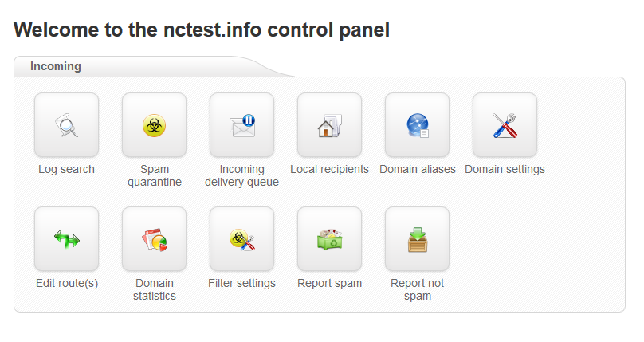Screen dimensions: 644x342
Task: Click the "Filter settings" text label
Action: [242, 283]
